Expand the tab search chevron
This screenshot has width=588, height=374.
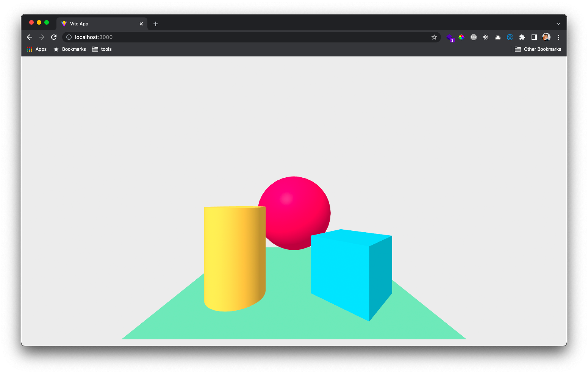[558, 23]
